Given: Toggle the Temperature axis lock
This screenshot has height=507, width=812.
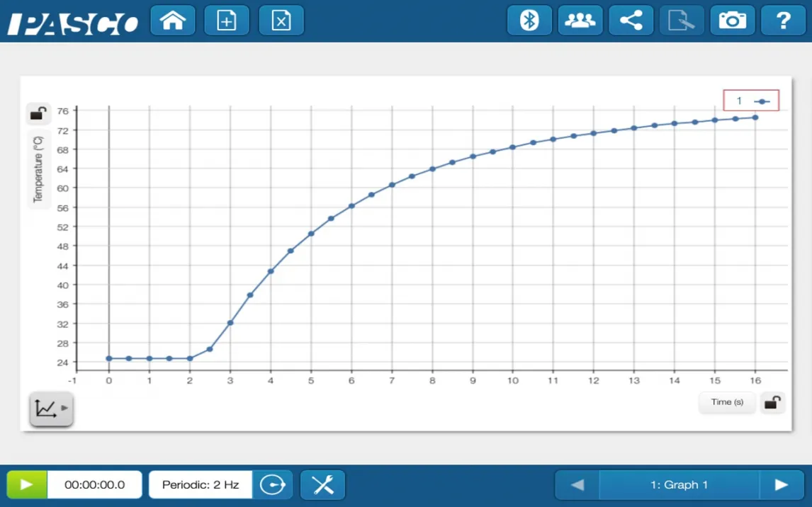Looking at the screenshot, I should 38,113.
